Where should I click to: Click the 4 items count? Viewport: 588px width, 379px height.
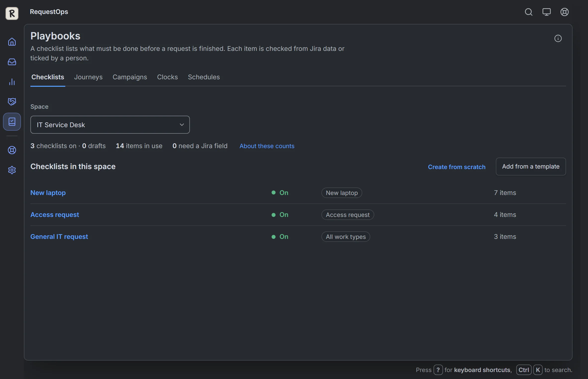(505, 215)
